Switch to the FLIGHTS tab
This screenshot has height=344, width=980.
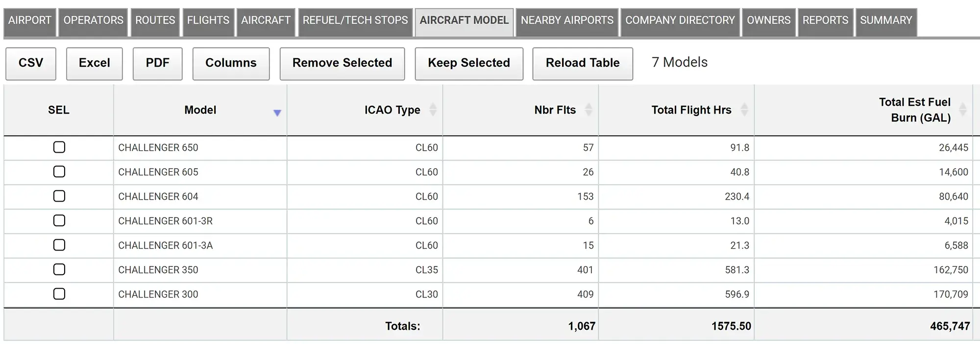tap(208, 21)
